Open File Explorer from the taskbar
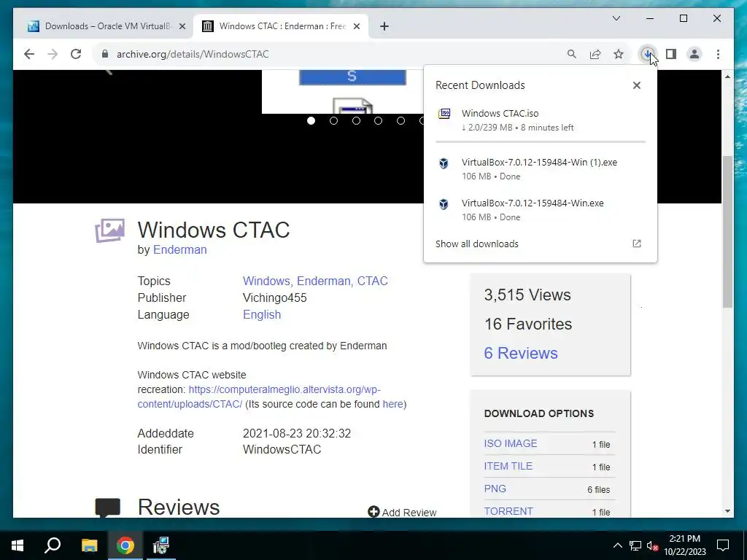 click(x=89, y=545)
